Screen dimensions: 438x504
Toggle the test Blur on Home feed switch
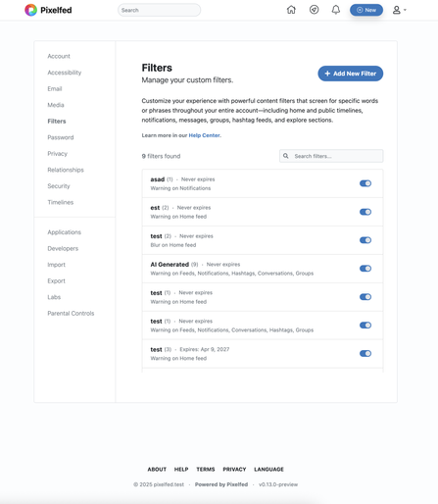click(365, 240)
